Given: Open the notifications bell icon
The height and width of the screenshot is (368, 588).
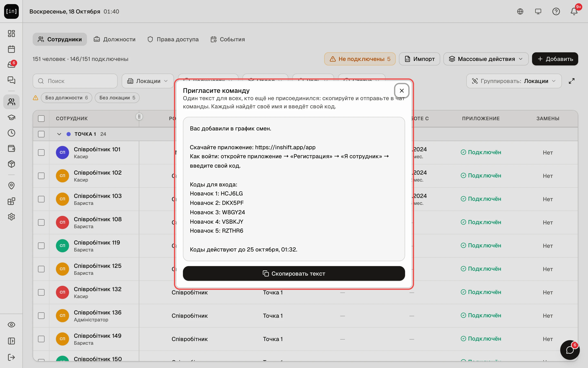Looking at the screenshot, I should click(x=574, y=11).
